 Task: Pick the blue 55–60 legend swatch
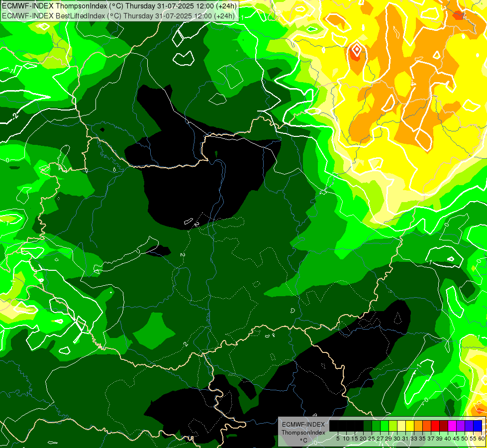pyautogui.click(x=478, y=426)
